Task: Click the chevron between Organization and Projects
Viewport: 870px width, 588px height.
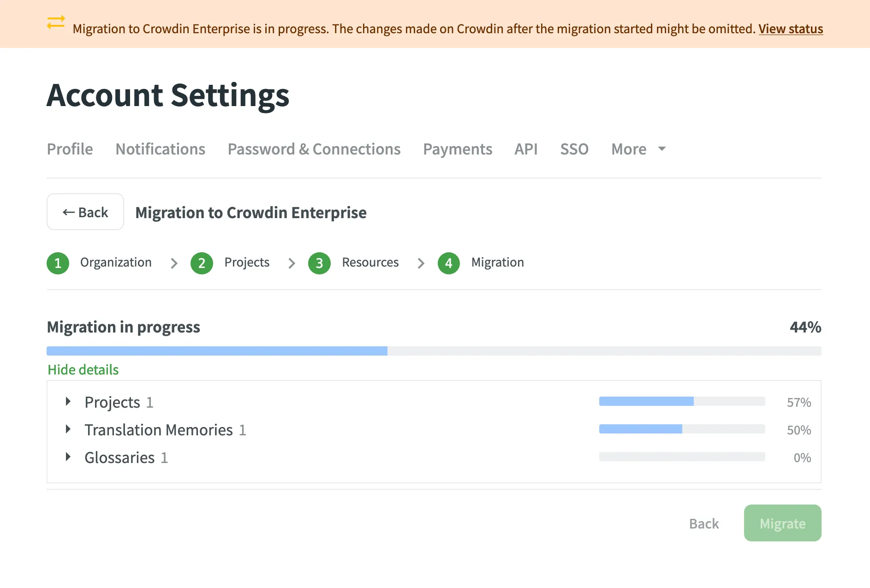Action: click(x=174, y=263)
